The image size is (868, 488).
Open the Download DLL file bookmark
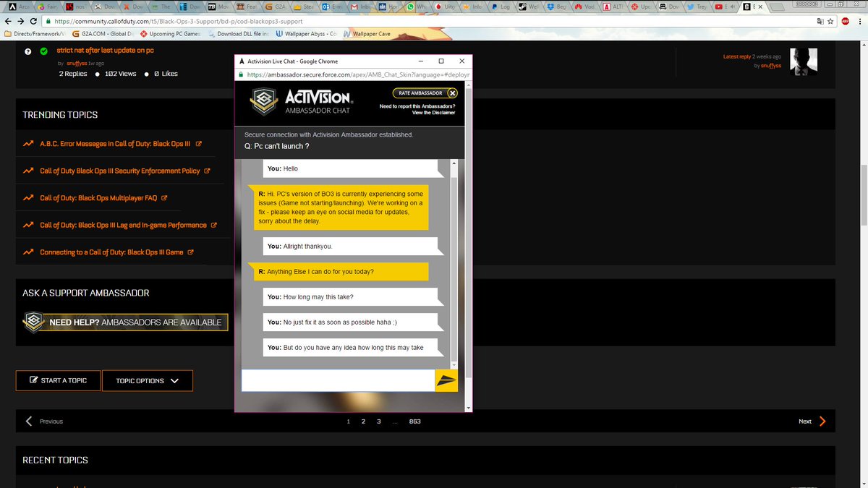click(x=237, y=34)
